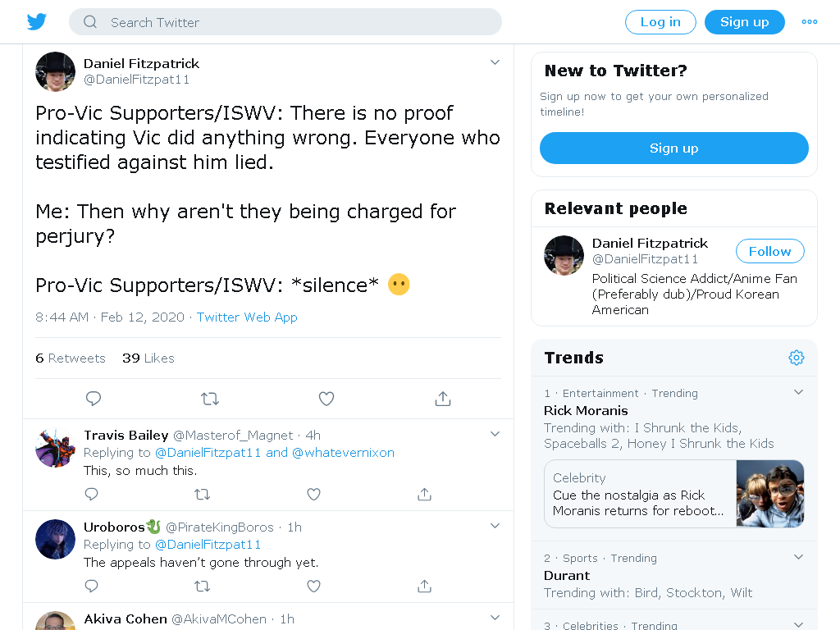840x630 pixels.
Task: Like Daniel Fitzpatrick's main tweet
Action: click(x=326, y=399)
